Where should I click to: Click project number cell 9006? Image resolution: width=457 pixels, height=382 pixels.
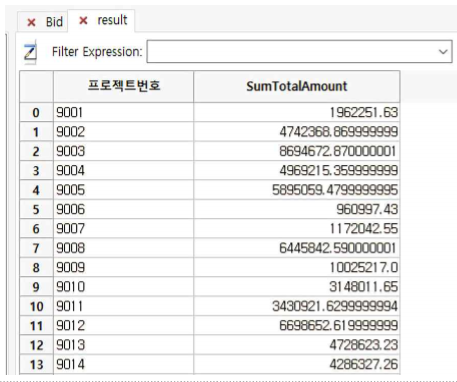click(x=123, y=209)
